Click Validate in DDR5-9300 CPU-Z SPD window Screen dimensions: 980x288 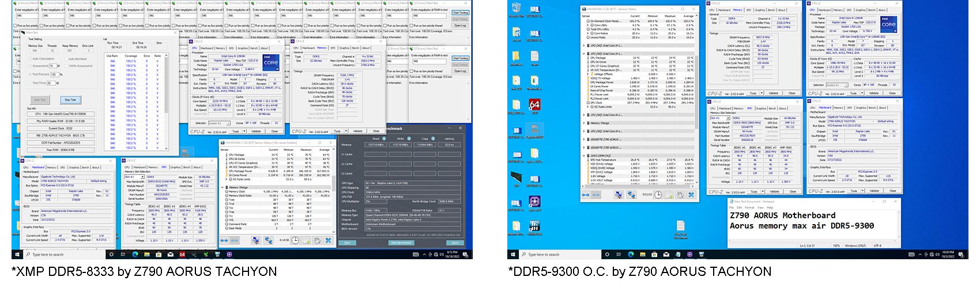click(775, 192)
